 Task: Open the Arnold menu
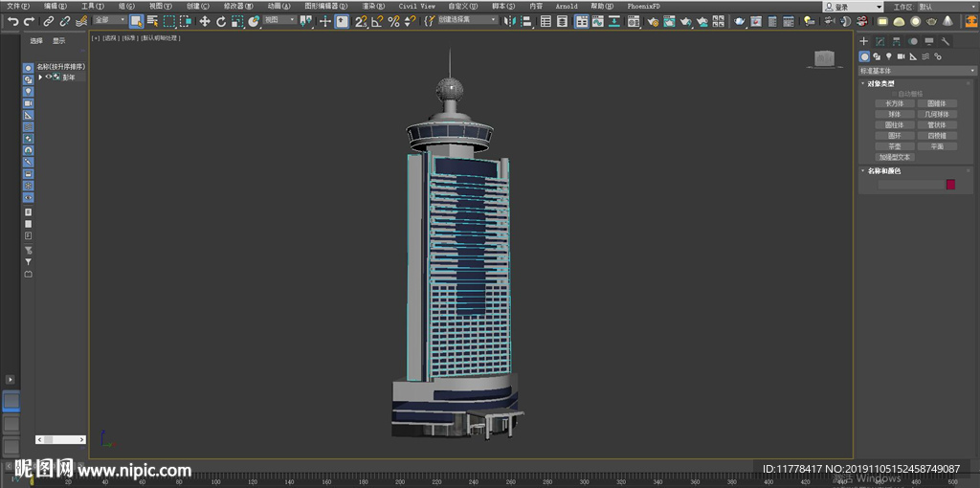pos(567,7)
